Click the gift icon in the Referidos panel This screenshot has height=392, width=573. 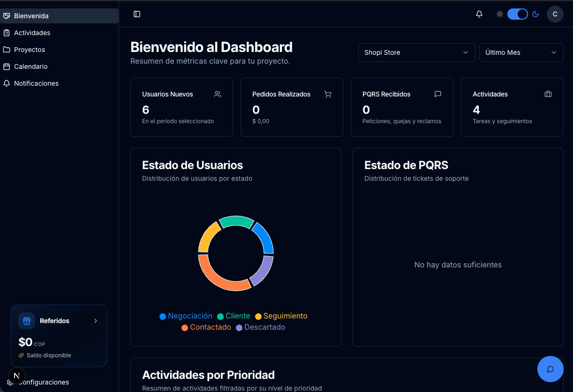26,321
